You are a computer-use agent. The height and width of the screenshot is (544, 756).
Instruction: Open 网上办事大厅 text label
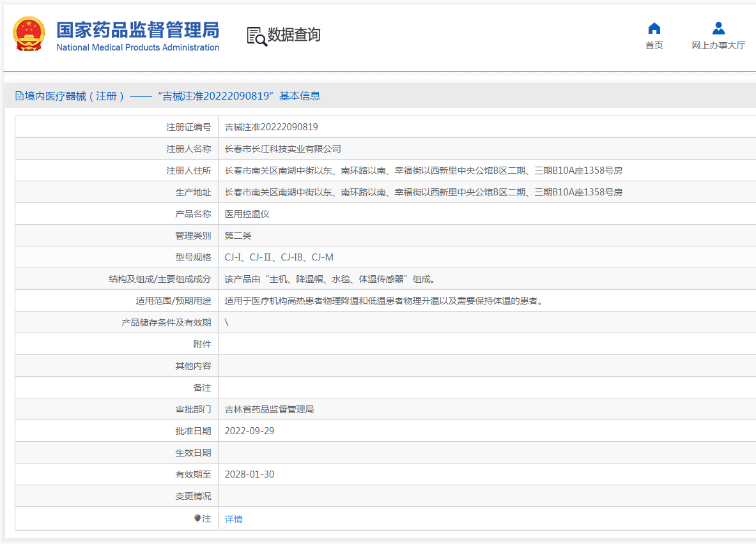[x=718, y=45]
